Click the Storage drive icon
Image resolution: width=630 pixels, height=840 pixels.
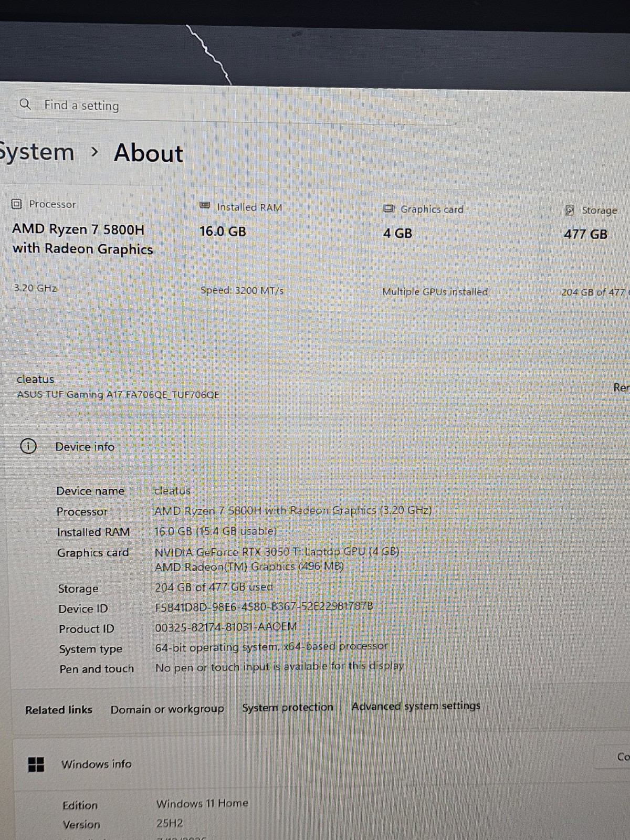(570, 210)
